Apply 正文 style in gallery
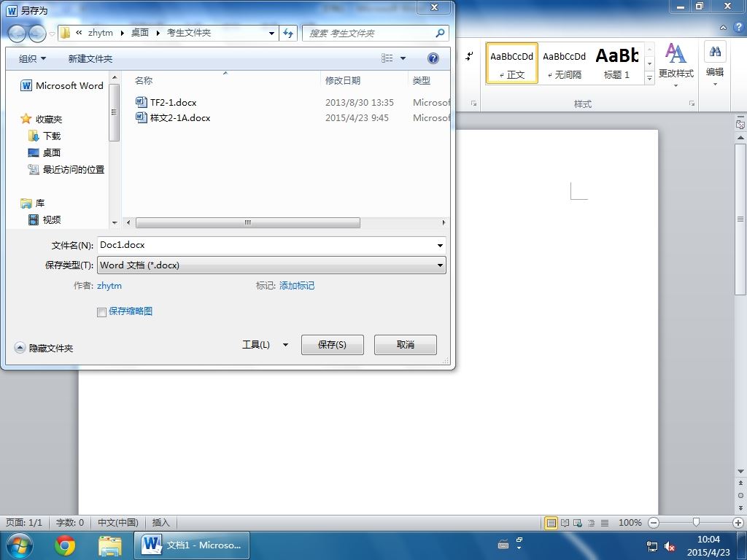747x560 pixels. point(511,64)
